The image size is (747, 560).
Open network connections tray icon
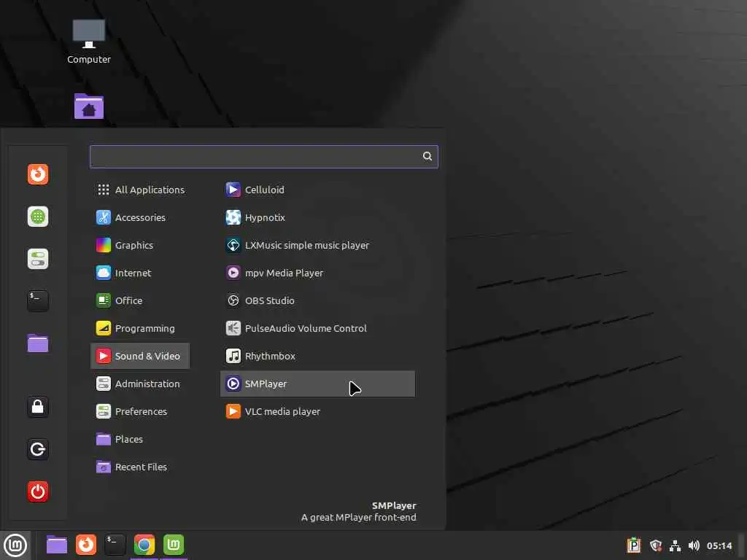point(675,545)
